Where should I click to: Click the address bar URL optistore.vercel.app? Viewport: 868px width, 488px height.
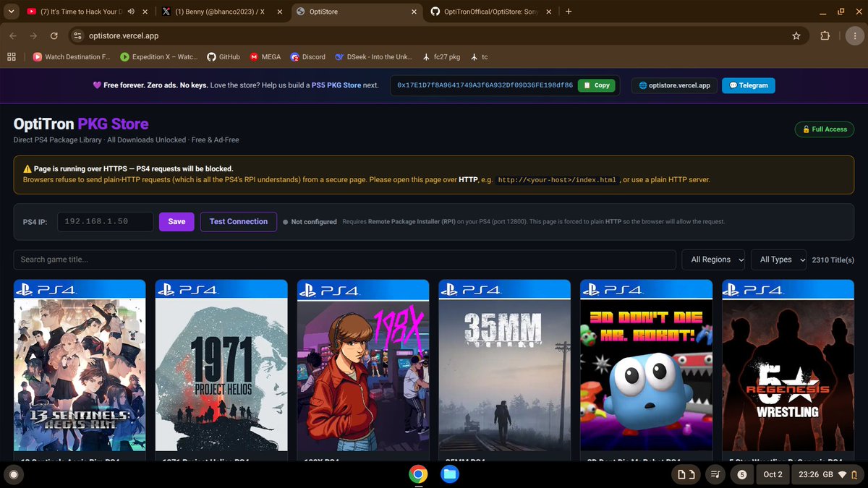125,35
